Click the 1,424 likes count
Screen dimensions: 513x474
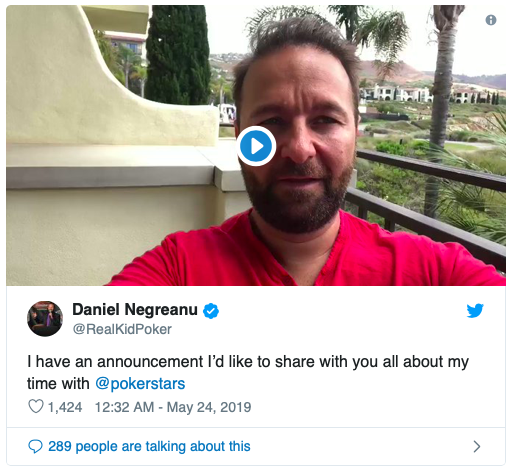point(65,407)
